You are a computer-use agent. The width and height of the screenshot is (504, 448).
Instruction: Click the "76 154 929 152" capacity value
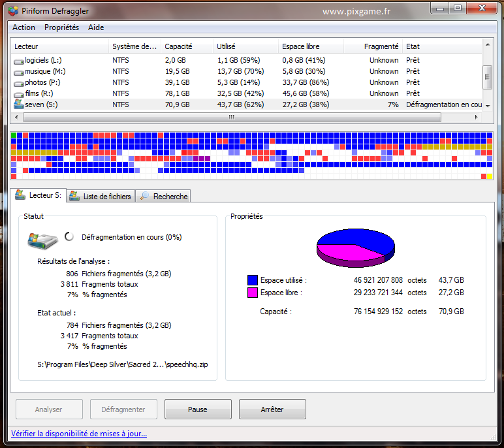pyautogui.click(x=378, y=312)
